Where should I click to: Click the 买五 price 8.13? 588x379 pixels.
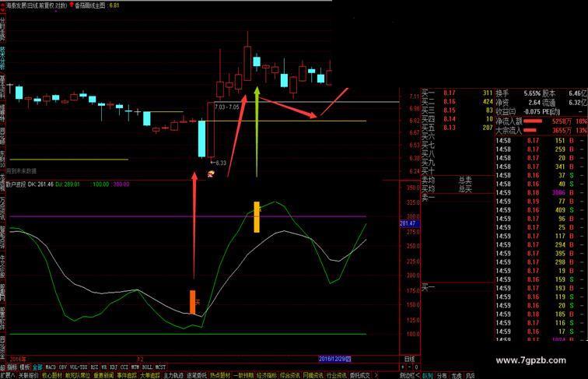tap(450, 128)
